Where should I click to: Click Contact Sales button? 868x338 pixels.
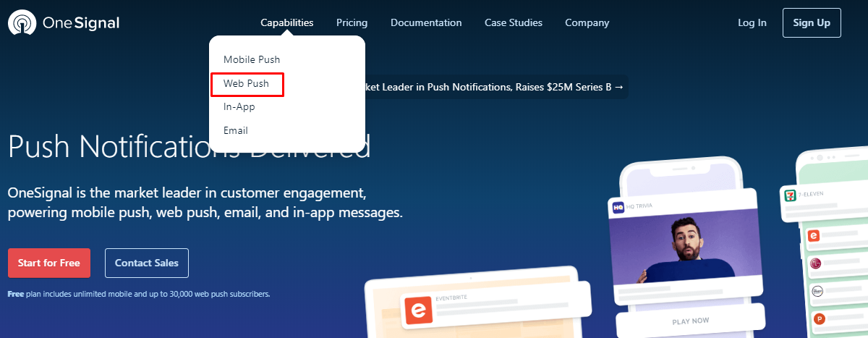[147, 263]
